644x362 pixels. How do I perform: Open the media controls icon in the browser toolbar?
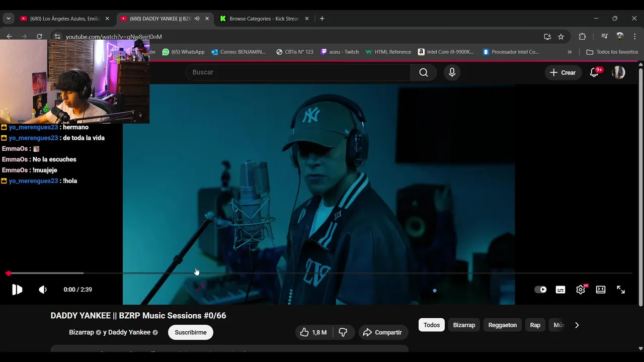click(605, 37)
